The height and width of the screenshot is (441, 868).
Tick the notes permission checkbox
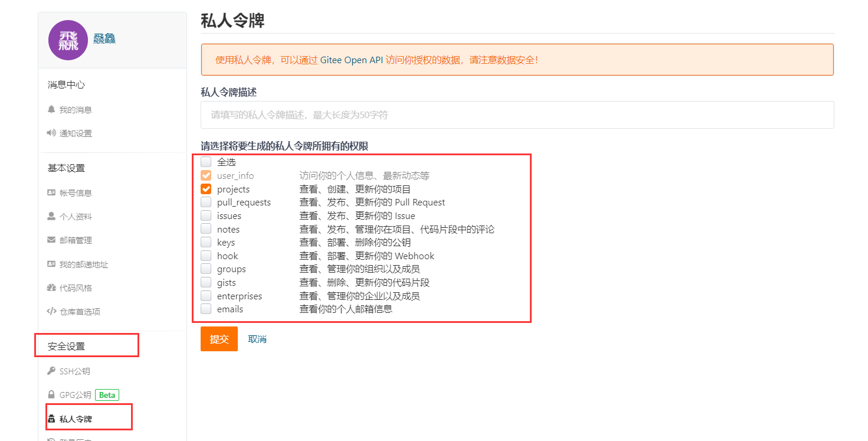pyautogui.click(x=206, y=229)
